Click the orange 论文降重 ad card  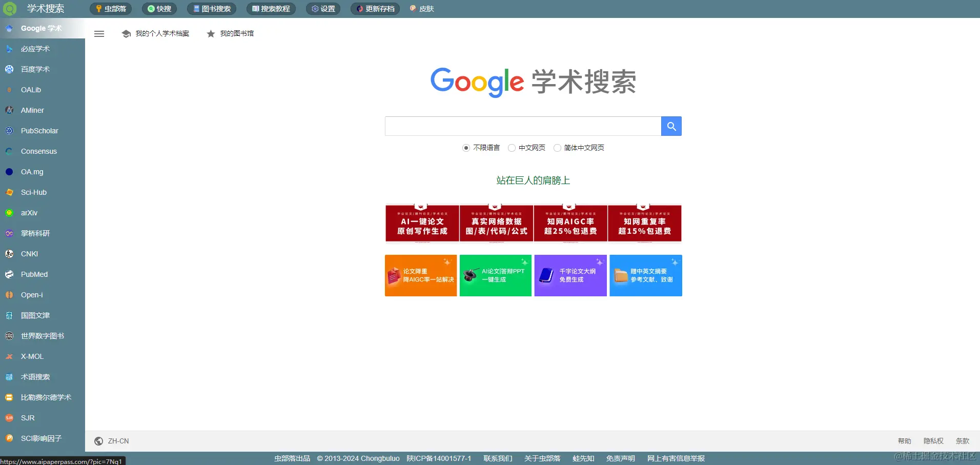(x=421, y=276)
